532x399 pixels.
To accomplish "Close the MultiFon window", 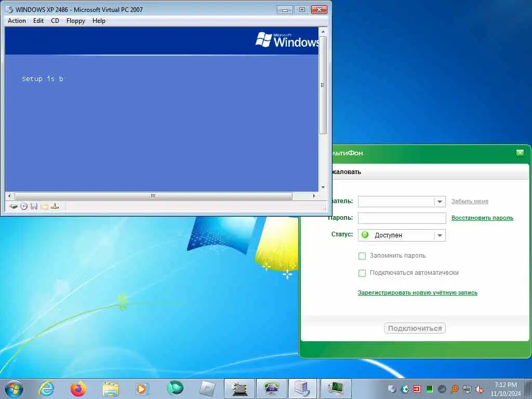I will (520, 153).
